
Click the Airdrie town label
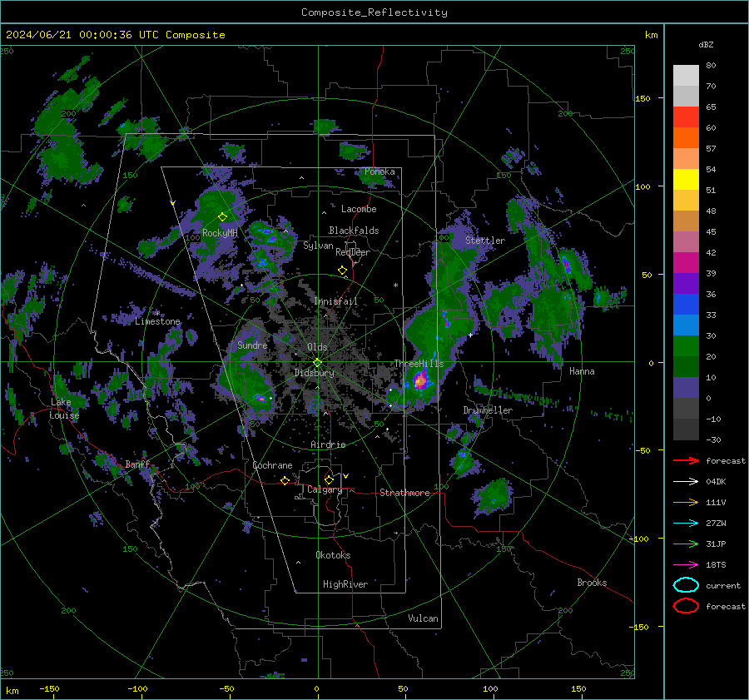click(328, 444)
